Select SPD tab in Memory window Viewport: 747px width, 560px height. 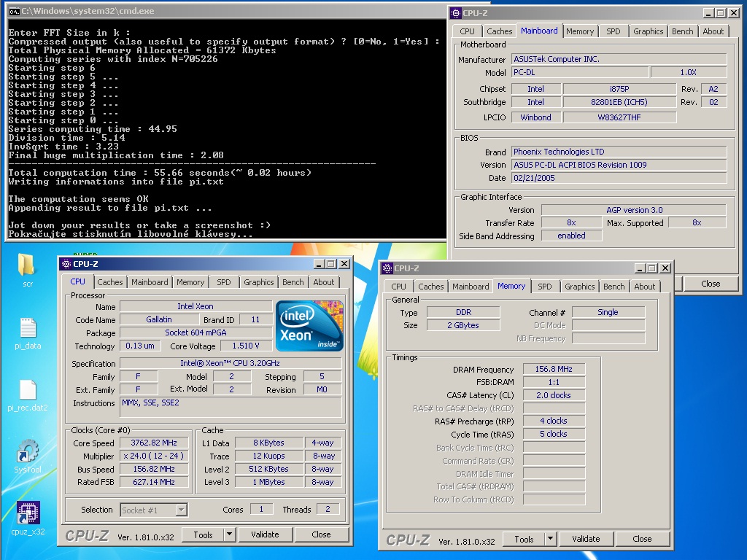544,287
